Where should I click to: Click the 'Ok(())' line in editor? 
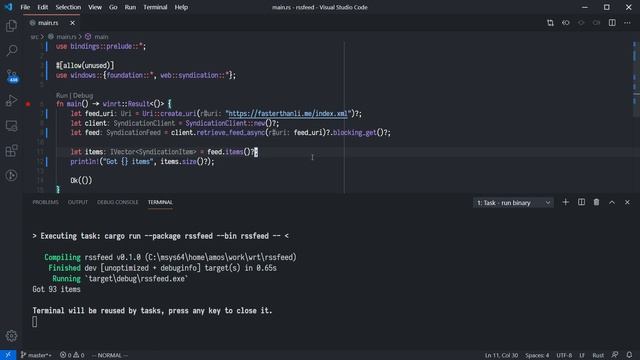81,180
